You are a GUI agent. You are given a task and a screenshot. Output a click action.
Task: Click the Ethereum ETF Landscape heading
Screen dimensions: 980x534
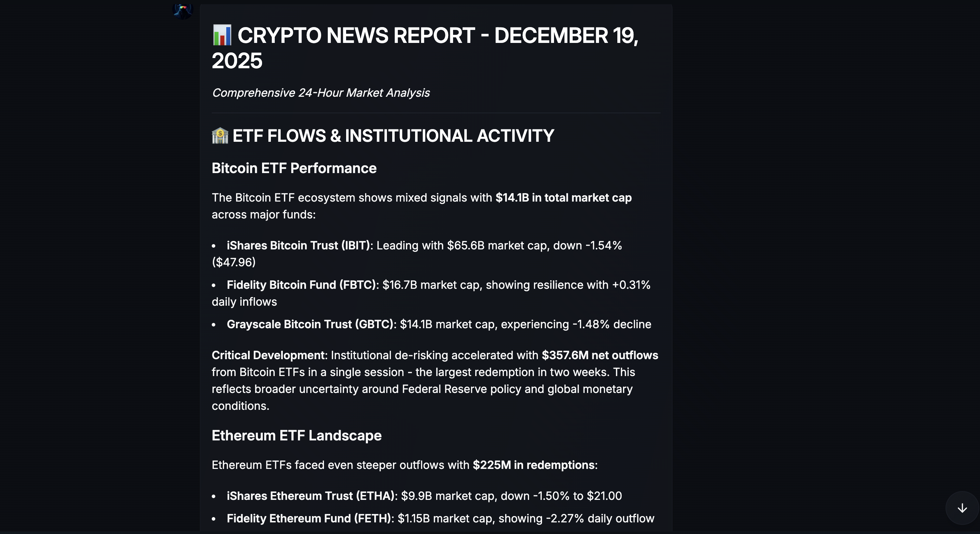[297, 436]
